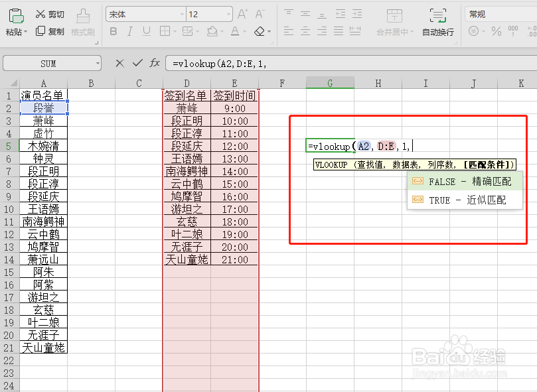Toggle Bold formatting
Screen dimensions: 537x392
click(x=114, y=31)
